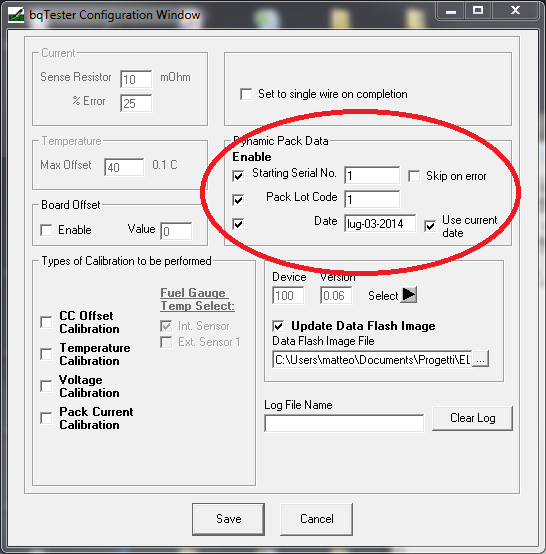Screen dimensions: 546x554
Task: Click the Max Offset value field
Action: (124, 167)
